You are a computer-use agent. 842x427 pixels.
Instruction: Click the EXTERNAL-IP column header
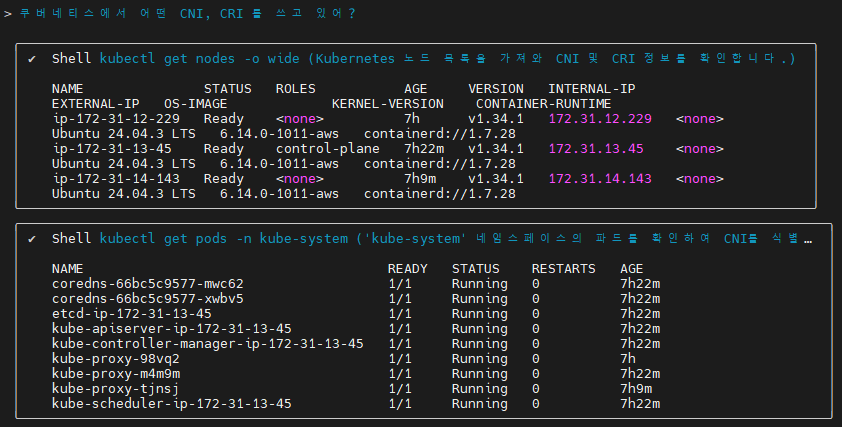tap(96, 104)
